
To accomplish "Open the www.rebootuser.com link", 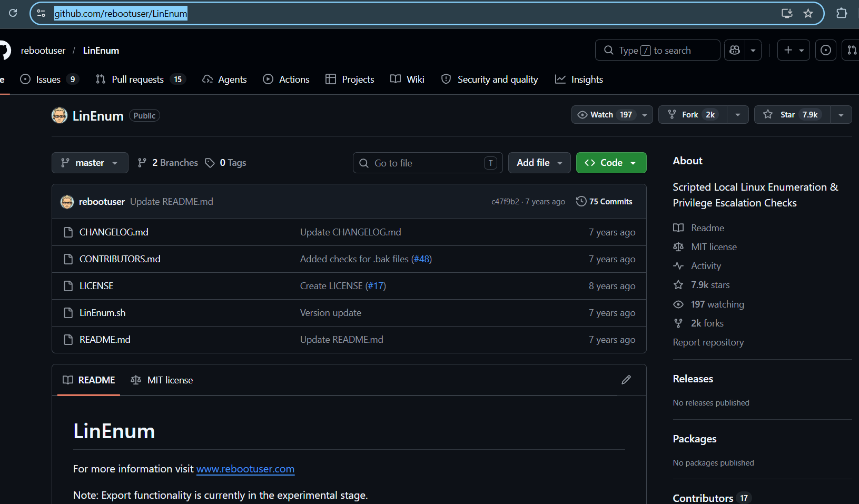I will [x=245, y=469].
